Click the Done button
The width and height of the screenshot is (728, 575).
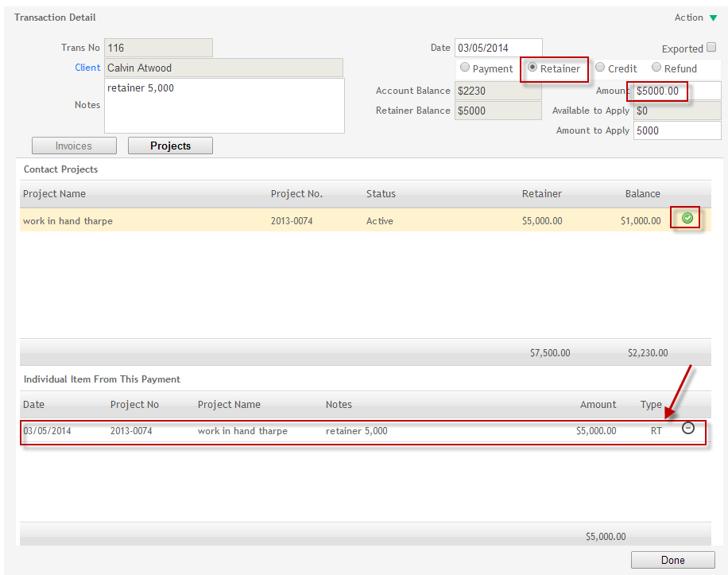(672, 559)
